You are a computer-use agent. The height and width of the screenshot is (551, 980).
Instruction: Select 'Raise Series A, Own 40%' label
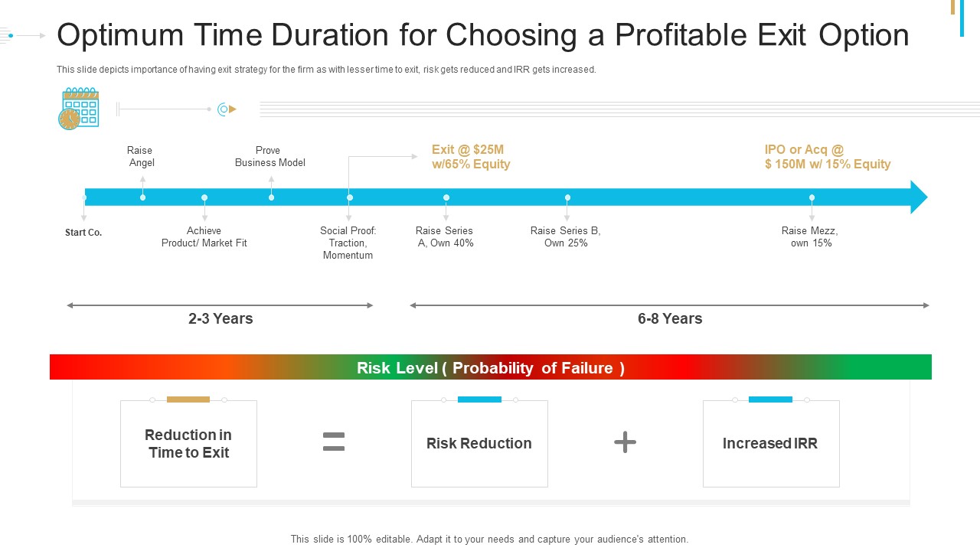click(x=445, y=237)
